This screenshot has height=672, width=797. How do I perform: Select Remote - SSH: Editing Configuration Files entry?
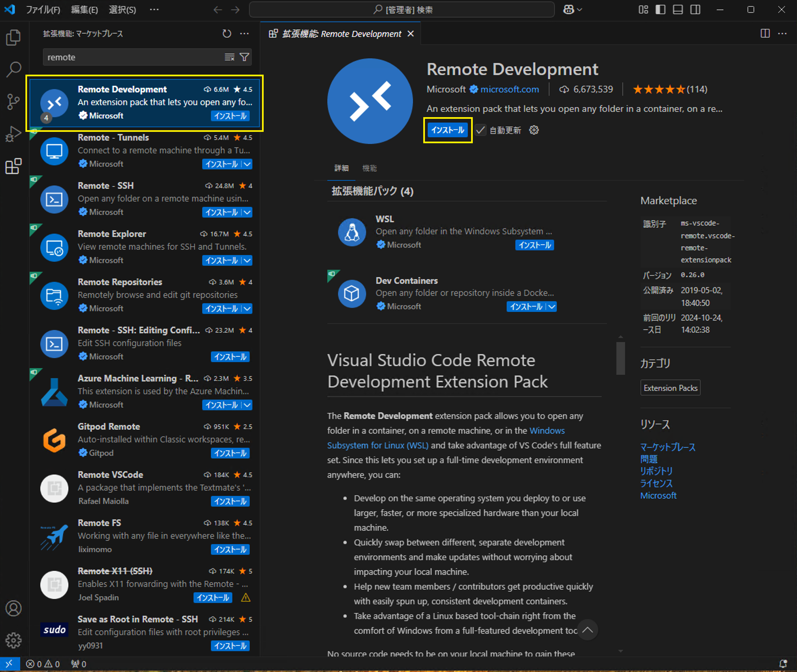[x=145, y=344]
